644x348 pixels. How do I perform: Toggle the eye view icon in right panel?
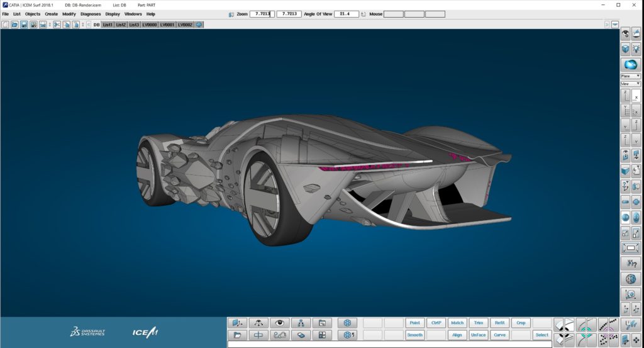point(625,33)
